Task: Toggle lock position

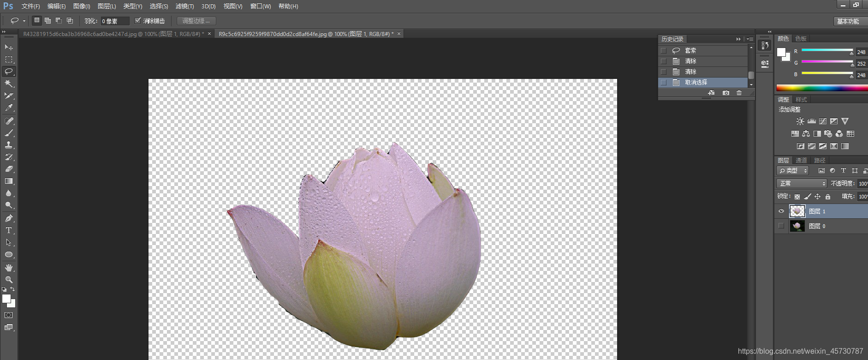Action: pos(818,197)
